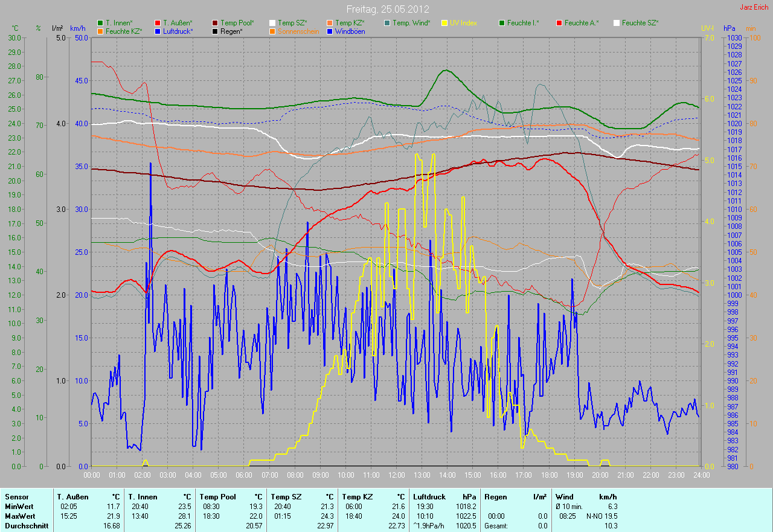Click the 12:00 marker on time axis
Viewport: 773px width, 532px height.
click(396, 475)
